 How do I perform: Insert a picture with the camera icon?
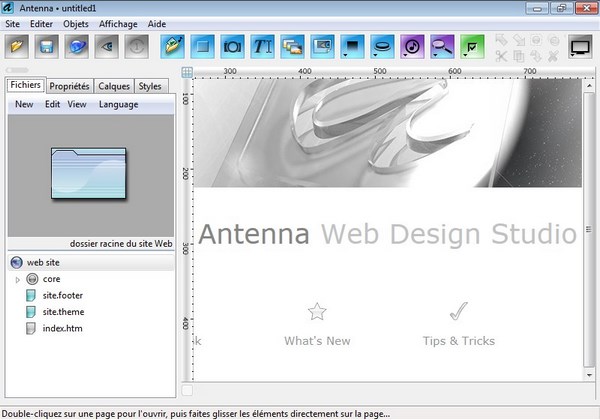(x=232, y=47)
